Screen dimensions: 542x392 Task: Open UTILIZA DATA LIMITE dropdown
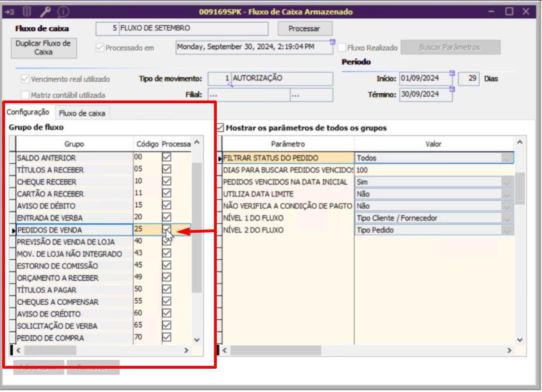click(x=506, y=194)
